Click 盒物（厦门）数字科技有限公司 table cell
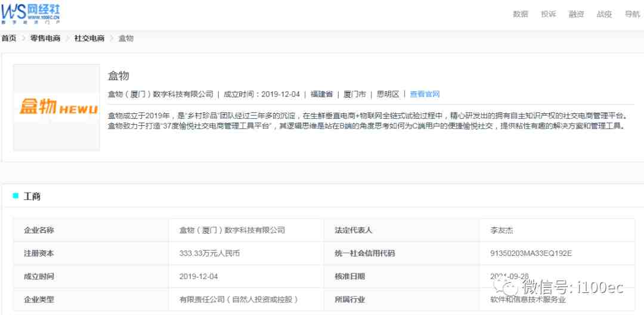 point(246,230)
